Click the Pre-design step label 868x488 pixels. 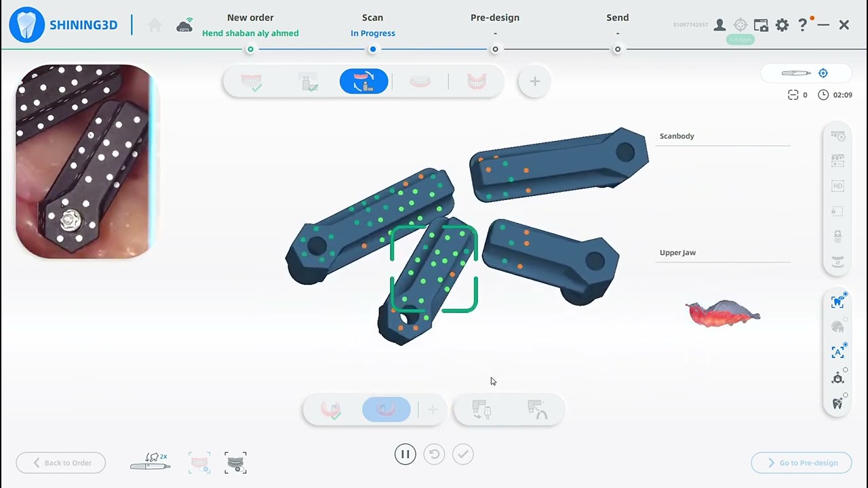pyautogui.click(x=495, y=18)
